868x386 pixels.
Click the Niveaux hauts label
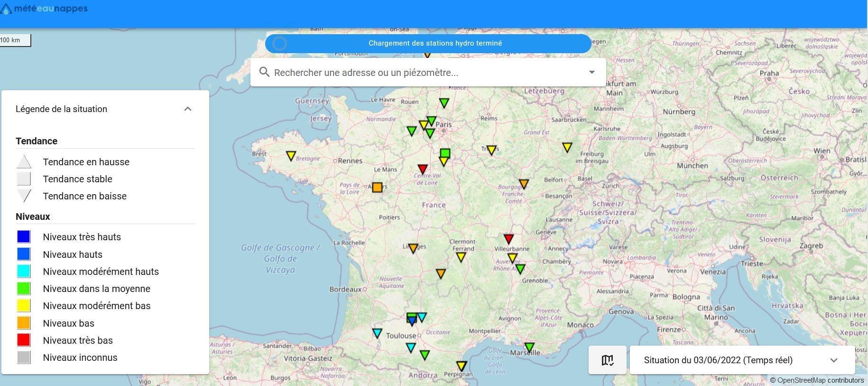click(x=73, y=254)
